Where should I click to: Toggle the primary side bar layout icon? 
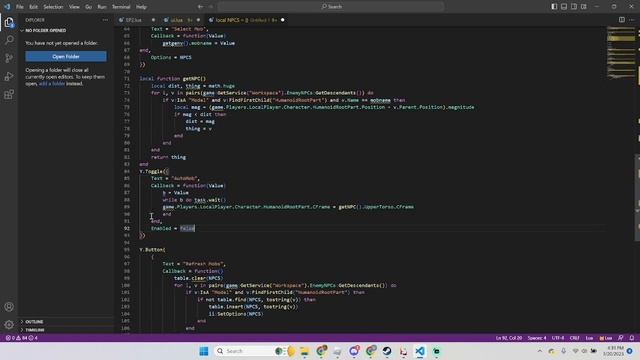[554, 7]
